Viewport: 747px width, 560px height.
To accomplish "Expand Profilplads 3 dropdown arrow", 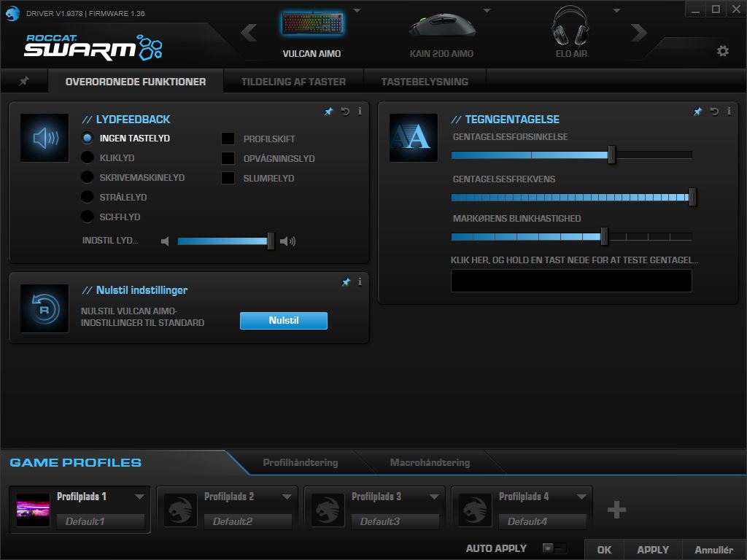I will [x=434, y=497].
